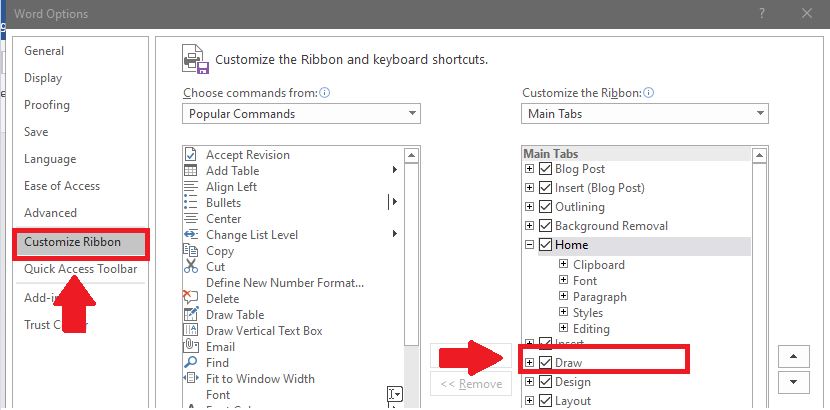This screenshot has height=410, width=830.
Task: Expand the Blog Post tree node
Action: coord(529,169)
